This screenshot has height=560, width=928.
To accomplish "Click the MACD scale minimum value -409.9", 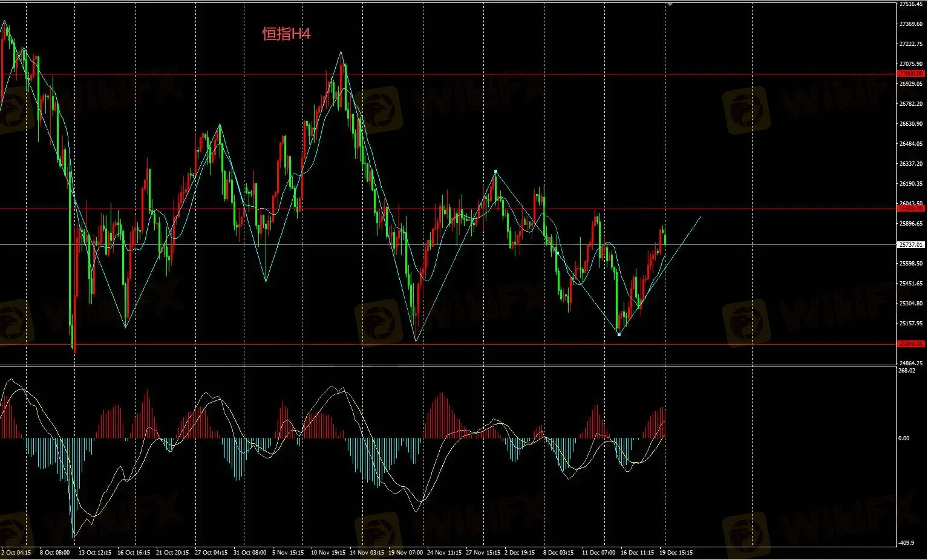I will point(907,542).
